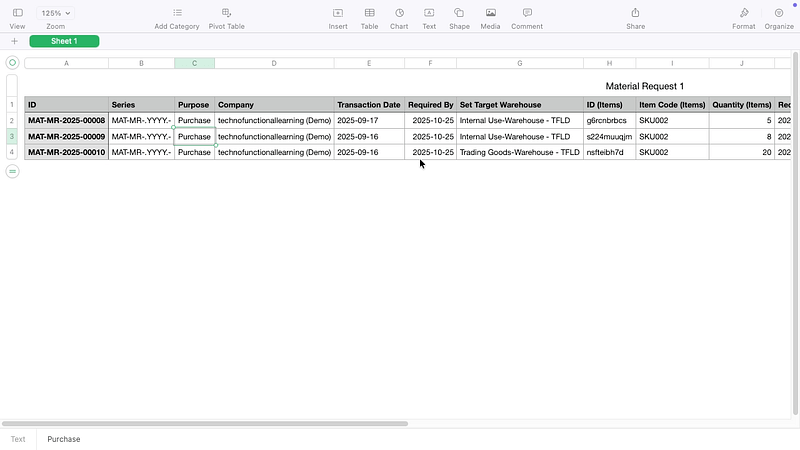Click the Company column header cell
This screenshot has height=450, width=800.
pyautogui.click(x=274, y=104)
